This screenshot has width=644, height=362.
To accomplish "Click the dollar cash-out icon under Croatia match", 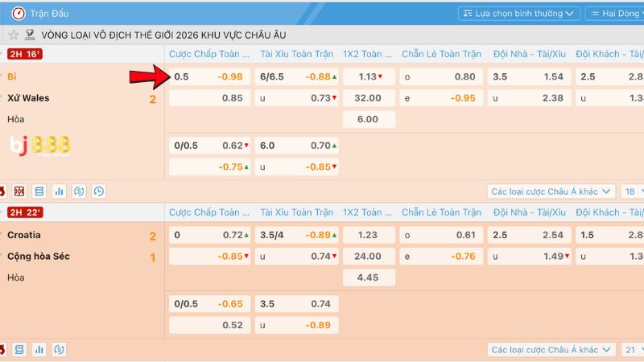I will (x=59, y=350).
